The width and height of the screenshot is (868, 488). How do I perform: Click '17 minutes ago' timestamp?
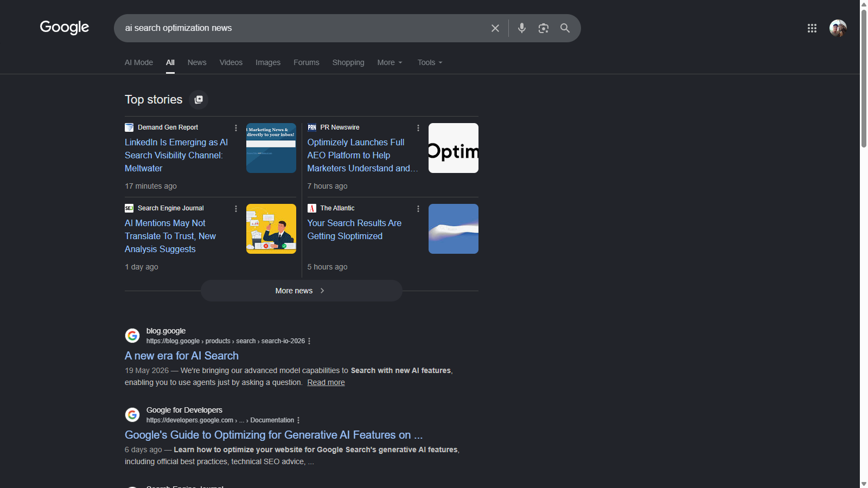(151, 186)
